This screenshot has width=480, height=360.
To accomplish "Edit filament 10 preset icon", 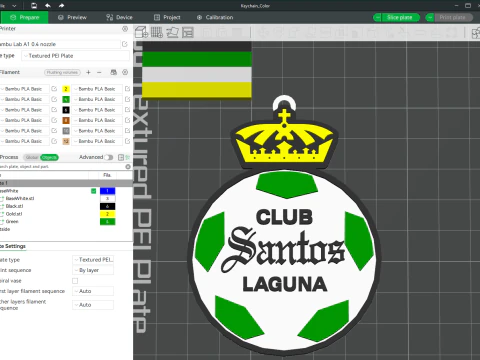I will [127, 131].
